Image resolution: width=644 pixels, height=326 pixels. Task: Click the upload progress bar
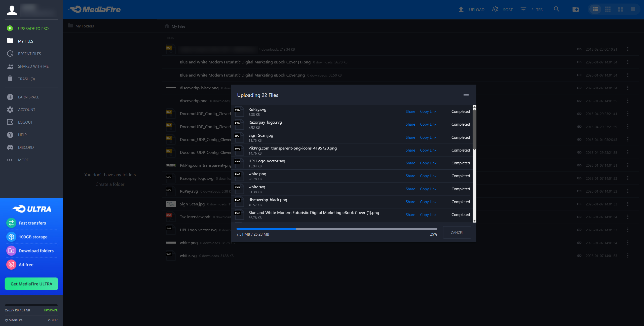click(337, 229)
